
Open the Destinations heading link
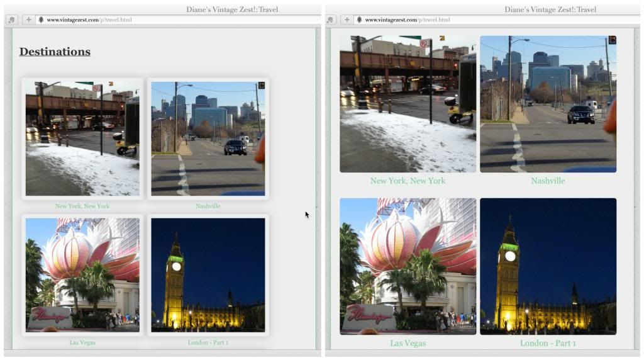point(55,52)
